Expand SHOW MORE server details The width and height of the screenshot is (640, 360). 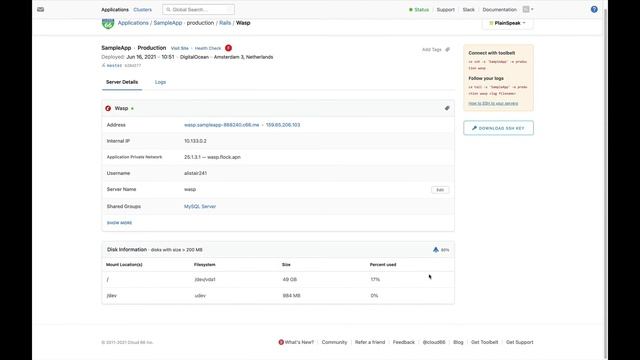coord(119,223)
